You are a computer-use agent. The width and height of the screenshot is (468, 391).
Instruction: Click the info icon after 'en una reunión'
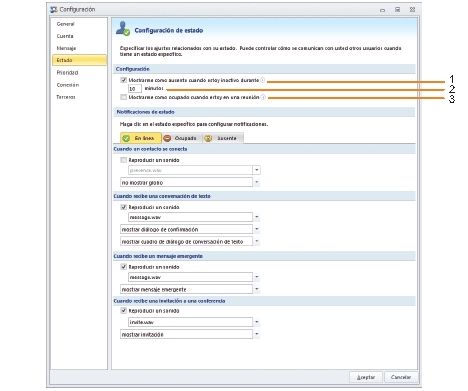tap(263, 97)
